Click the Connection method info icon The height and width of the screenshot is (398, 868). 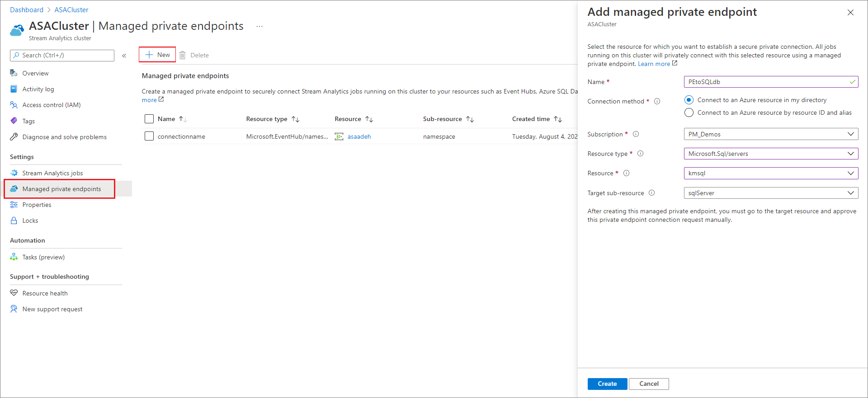657,101
